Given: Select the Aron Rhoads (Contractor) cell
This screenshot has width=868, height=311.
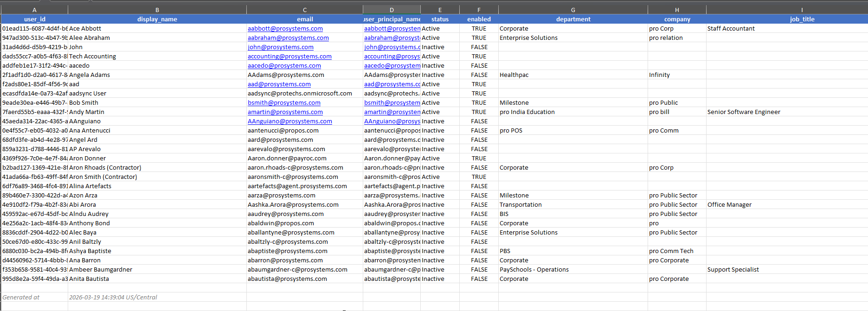Looking at the screenshot, I should pos(157,167).
